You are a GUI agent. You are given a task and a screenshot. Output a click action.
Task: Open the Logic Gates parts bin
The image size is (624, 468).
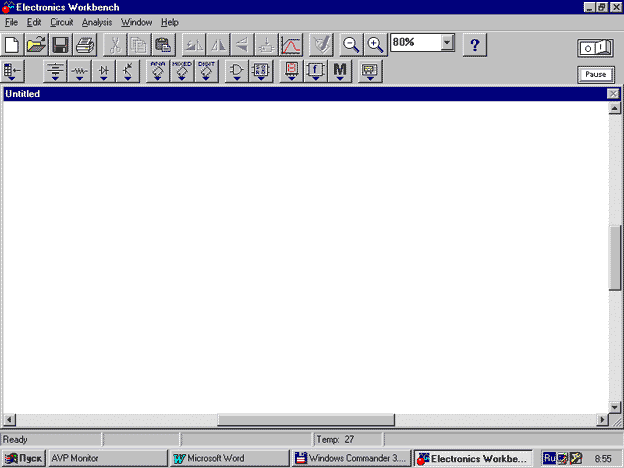point(236,71)
